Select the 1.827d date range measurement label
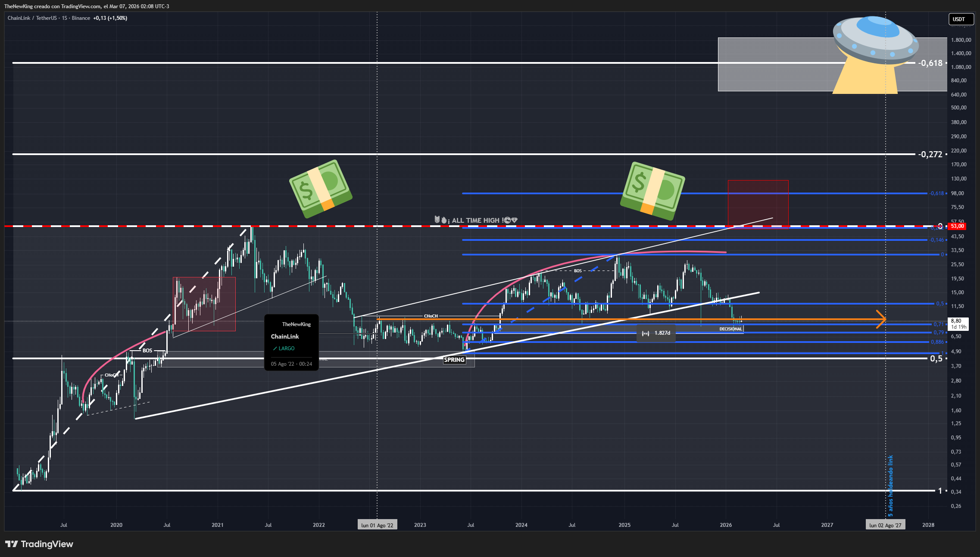Screen dimensions: 980x557 click(656, 333)
